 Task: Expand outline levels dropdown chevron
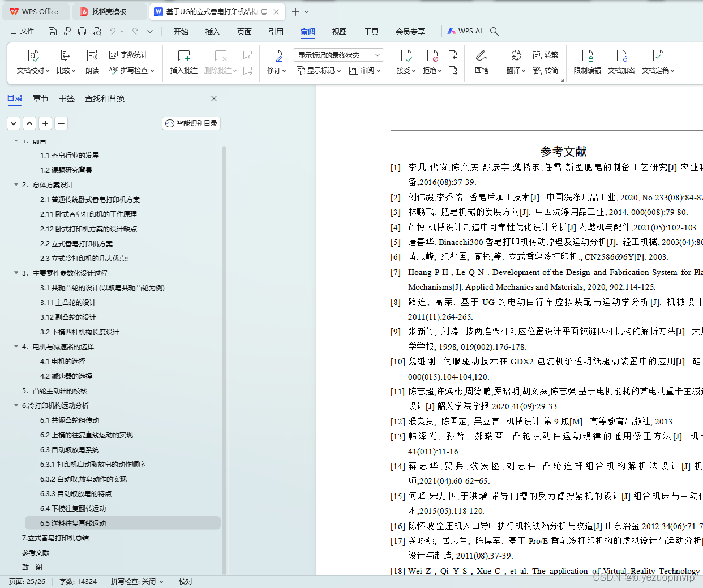[x=14, y=123]
